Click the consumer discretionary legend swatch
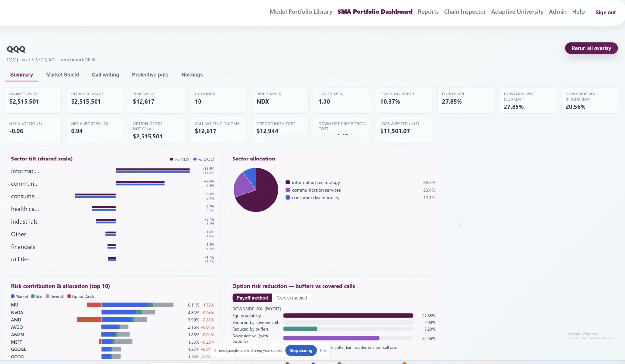Image resolution: width=625 pixels, height=364 pixels. [288, 198]
